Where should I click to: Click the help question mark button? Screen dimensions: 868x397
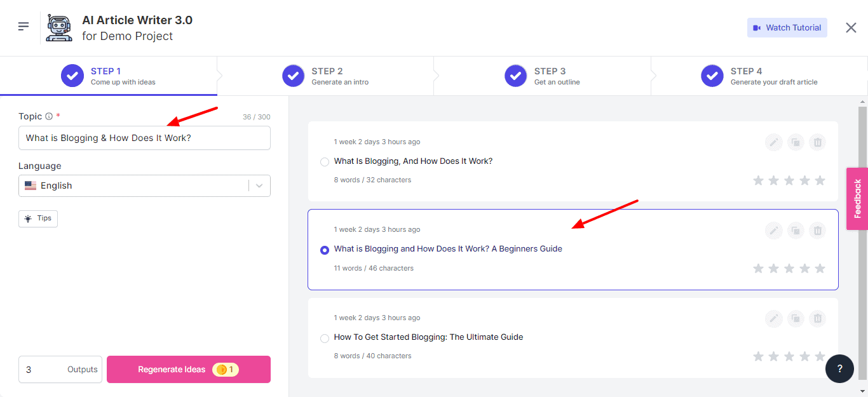(839, 369)
